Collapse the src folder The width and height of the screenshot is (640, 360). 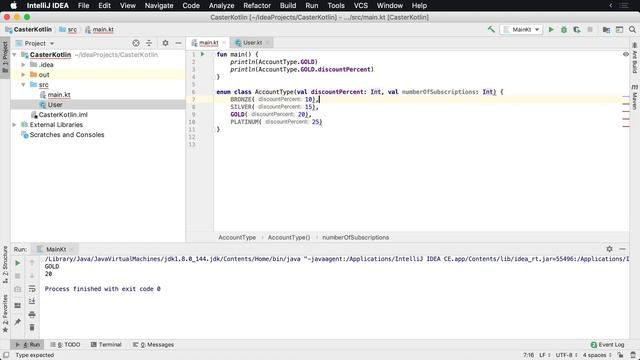[23, 84]
